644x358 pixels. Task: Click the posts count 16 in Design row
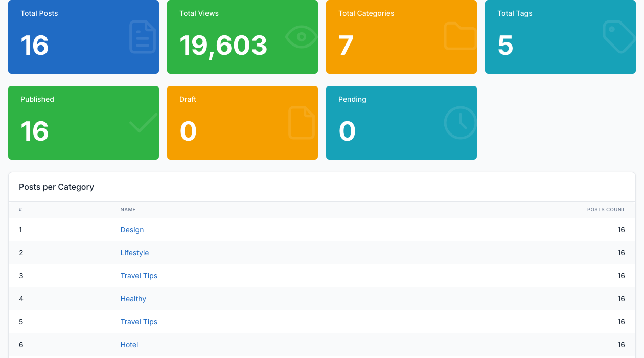click(621, 230)
